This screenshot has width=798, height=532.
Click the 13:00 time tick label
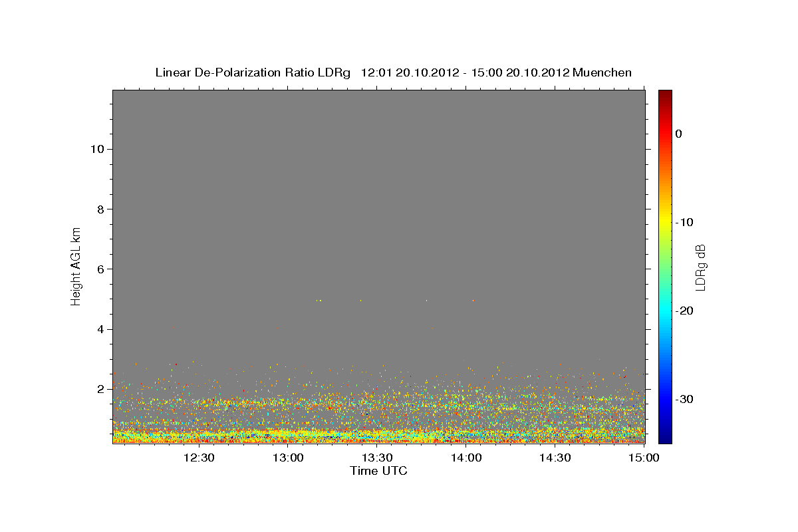(288, 458)
